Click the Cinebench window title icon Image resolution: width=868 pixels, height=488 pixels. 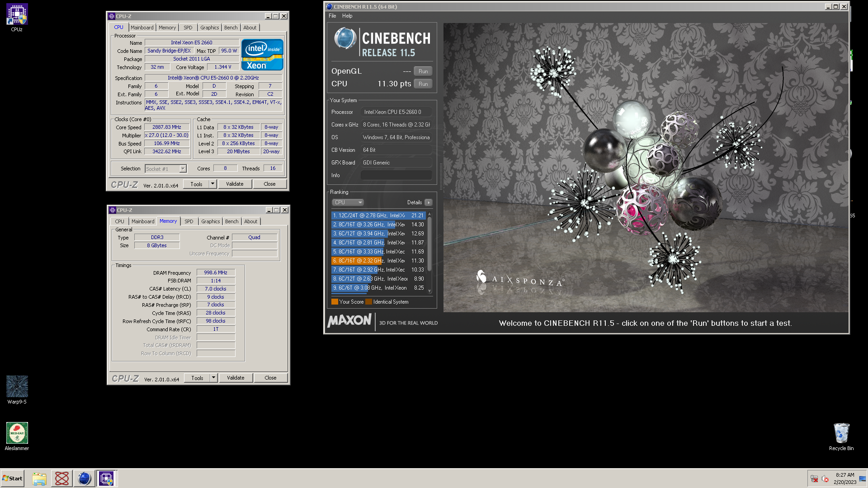[329, 7]
